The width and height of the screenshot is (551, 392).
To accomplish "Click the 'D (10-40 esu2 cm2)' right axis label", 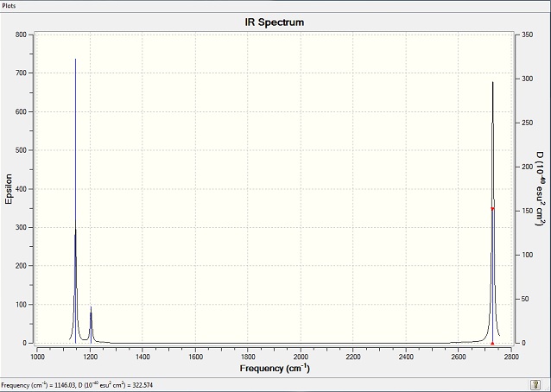I will pos(540,188).
